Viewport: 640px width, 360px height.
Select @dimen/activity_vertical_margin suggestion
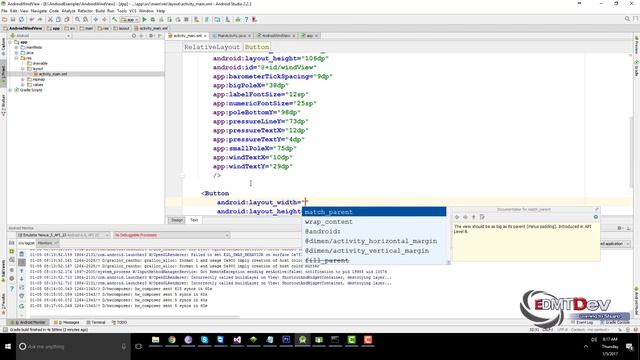click(374, 251)
